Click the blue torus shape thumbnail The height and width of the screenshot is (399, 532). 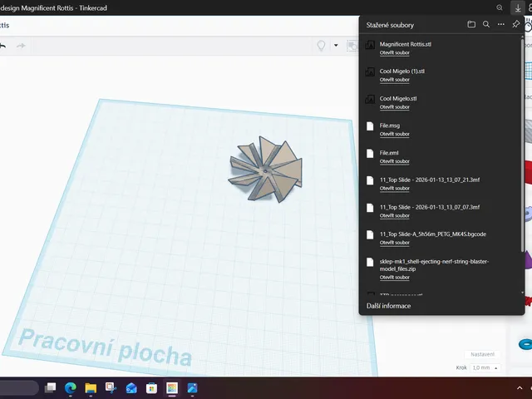(525, 344)
